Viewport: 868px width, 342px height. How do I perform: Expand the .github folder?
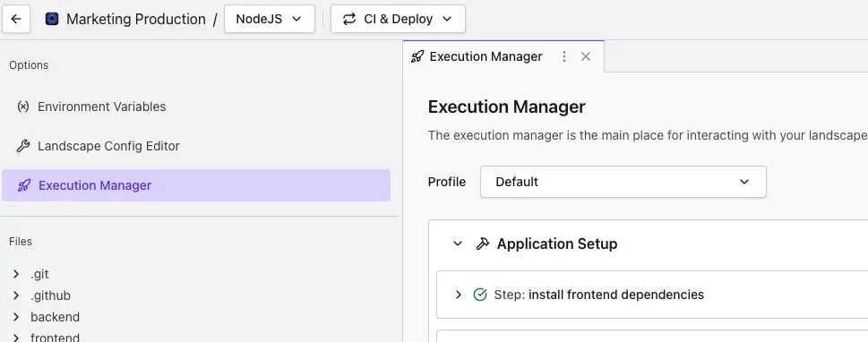(x=16, y=295)
